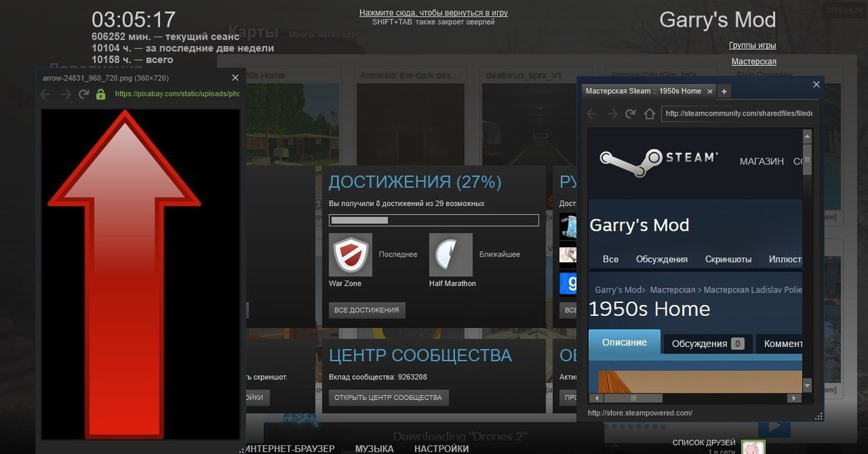
Task: Select Описание tab of 1950s Home
Action: click(624, 343)
